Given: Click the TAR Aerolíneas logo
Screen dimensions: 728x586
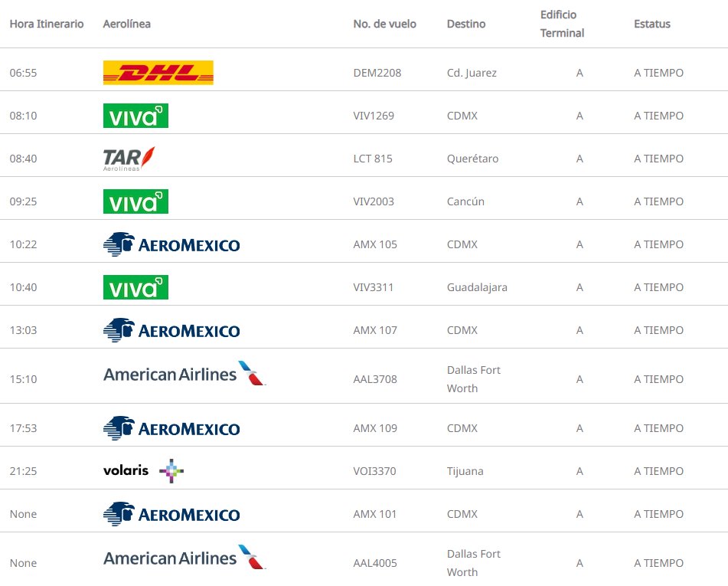Looking at the screenshot, I should [x=129, y=159].
